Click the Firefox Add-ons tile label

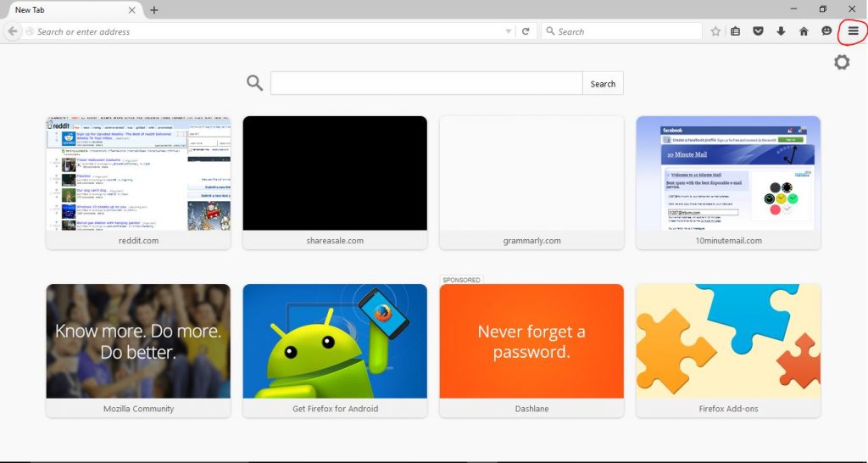728,409
